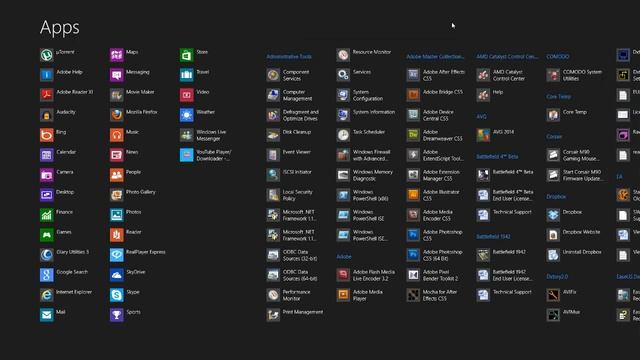The image size is (640, 360).
Task: Launch Core Temp icon
Action: click(553, 115)
